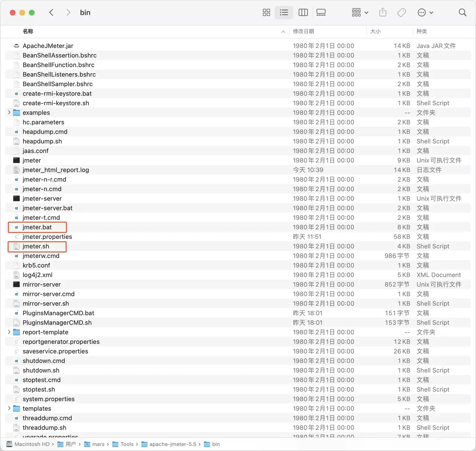The height and width of the screenshot is (451, 476).
Task: Switch to list view
Action: (284, 13)
